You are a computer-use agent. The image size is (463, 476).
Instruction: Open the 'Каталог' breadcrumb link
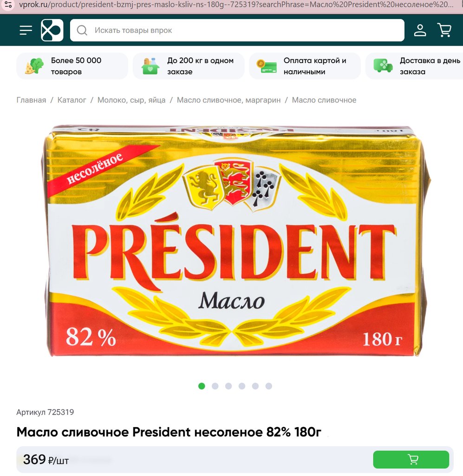[x=72, y=100]
